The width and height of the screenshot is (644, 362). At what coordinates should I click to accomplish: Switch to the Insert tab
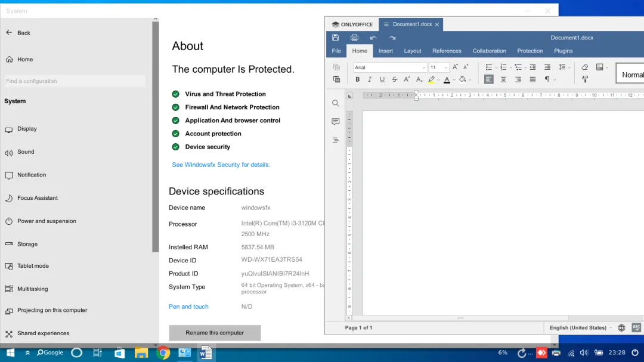pyautogui.click(x=386, y=51)
